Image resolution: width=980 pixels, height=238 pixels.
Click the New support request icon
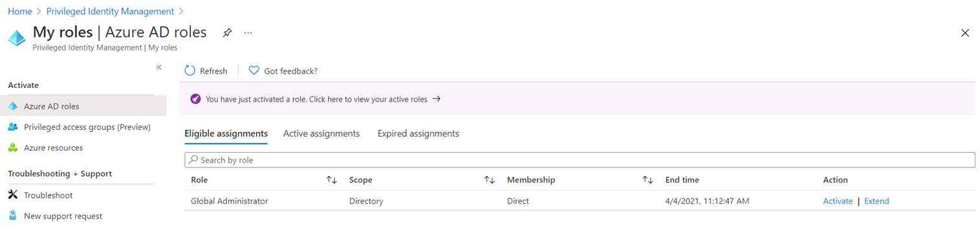[13, 215]
